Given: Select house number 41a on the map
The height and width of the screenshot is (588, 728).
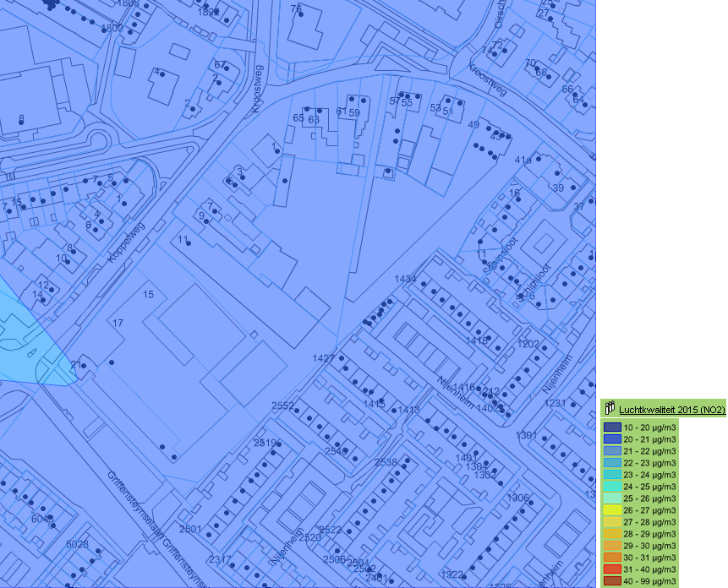Looking at the screenshot, I should click(523, 160).
